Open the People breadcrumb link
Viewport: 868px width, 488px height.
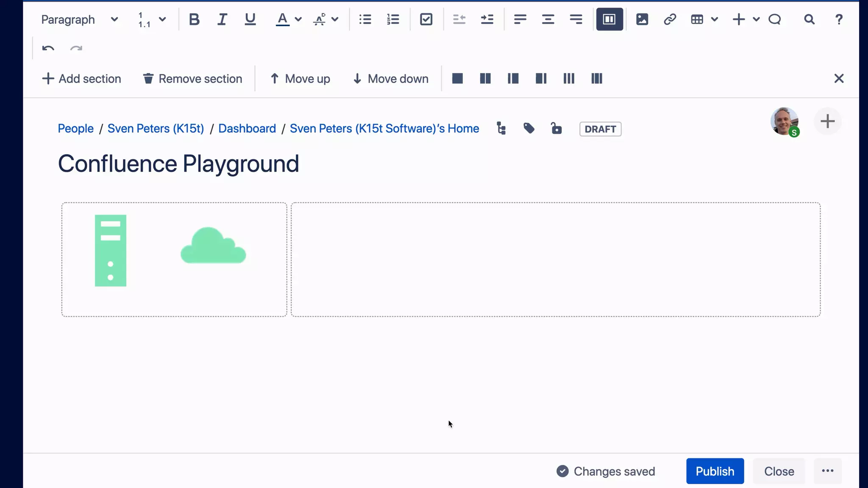click(x=75, y=128)
